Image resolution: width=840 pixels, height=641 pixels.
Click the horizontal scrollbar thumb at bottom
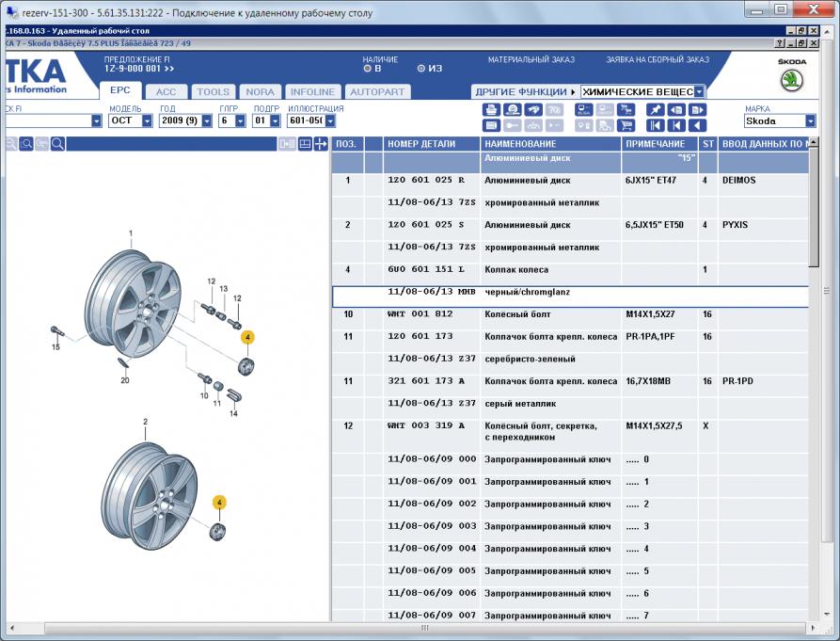[425, 628]
